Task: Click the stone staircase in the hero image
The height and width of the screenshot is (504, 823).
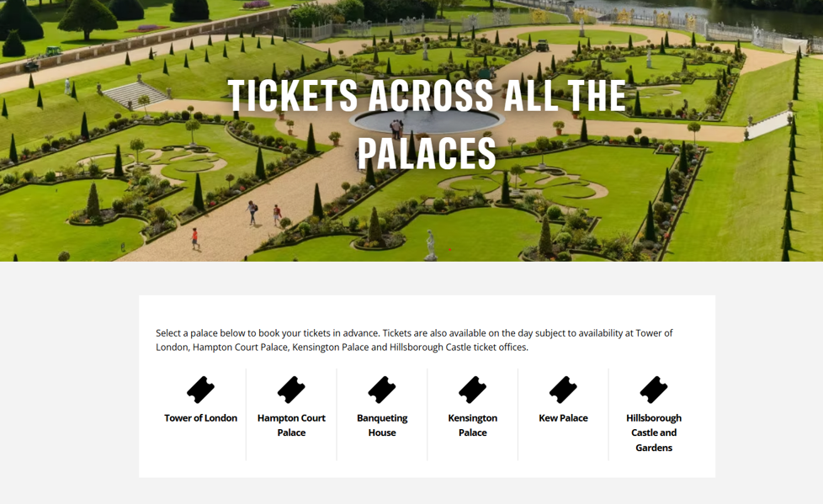Action: [x=136, y=94]
